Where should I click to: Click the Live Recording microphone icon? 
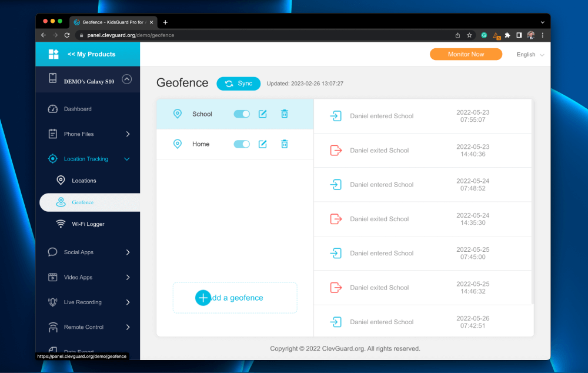[x=52, y=302]
